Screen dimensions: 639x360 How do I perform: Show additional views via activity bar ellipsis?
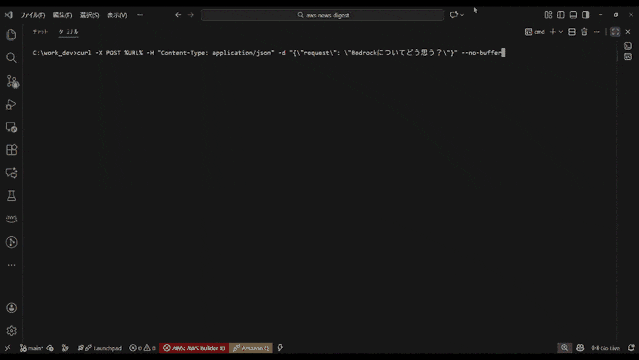pos(11,265)
